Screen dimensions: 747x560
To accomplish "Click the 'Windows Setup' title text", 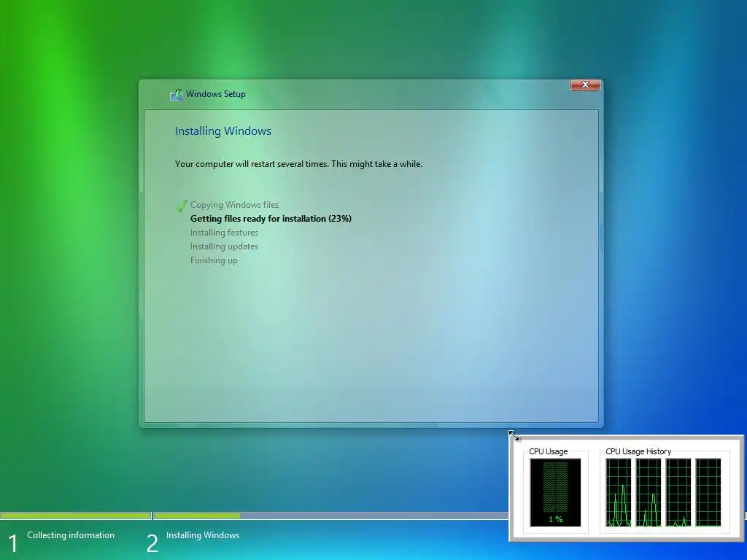I will point(216,94).
